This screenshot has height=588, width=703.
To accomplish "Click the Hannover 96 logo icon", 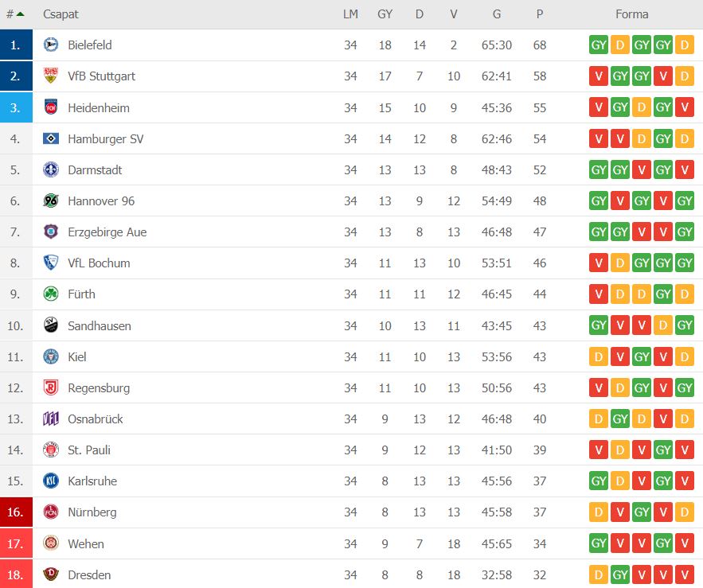I will 51,201.
